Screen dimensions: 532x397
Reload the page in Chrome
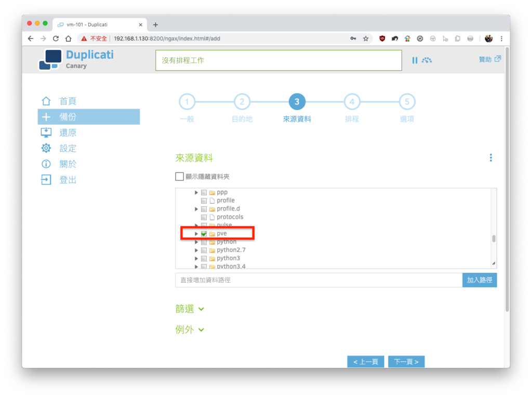(56, 38)
